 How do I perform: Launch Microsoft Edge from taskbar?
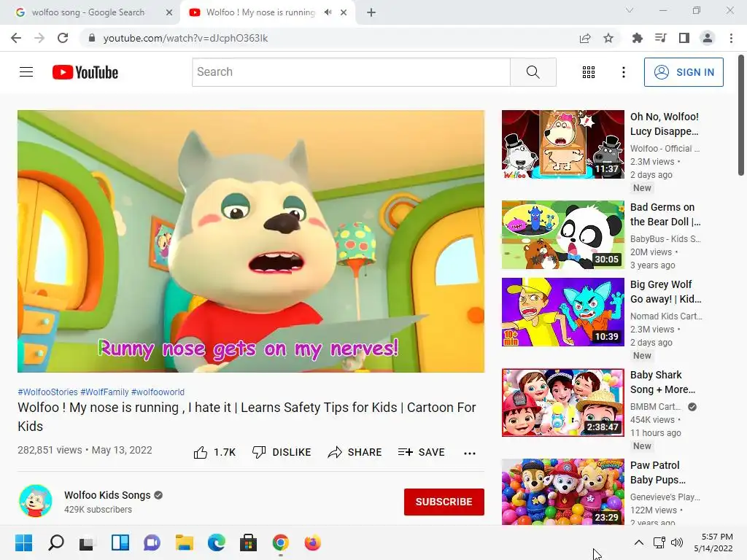pyautogui.click(x=216, y=542)
